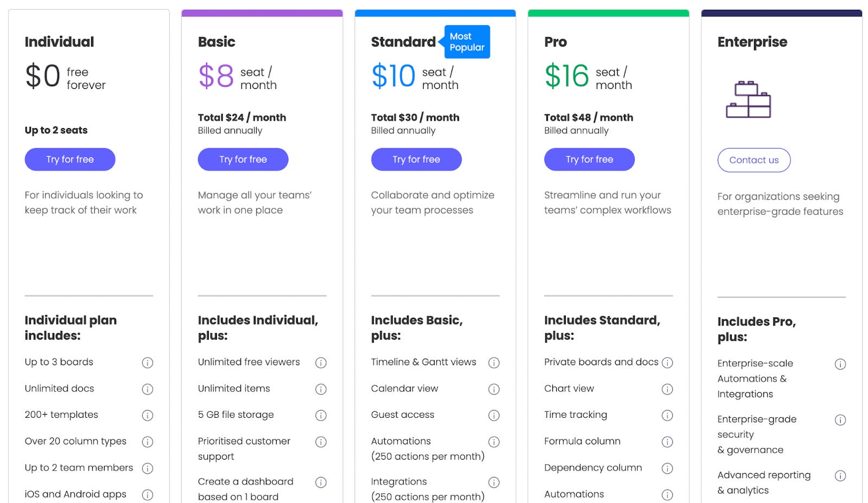Open info tooltip for Timeline & Gantt views
The image size is (868, 503).
coord(494,362)
